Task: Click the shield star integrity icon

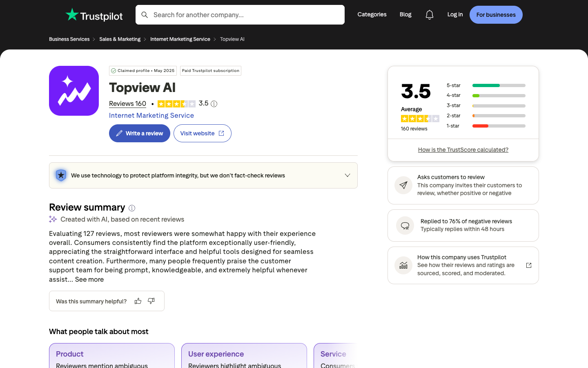Action: pos(61,175)
